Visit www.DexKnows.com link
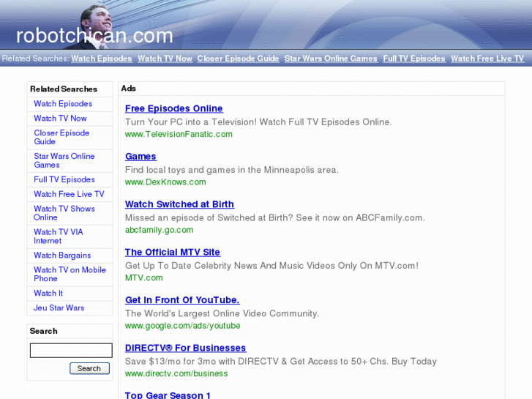532x399 pixels. click(165, 182)
